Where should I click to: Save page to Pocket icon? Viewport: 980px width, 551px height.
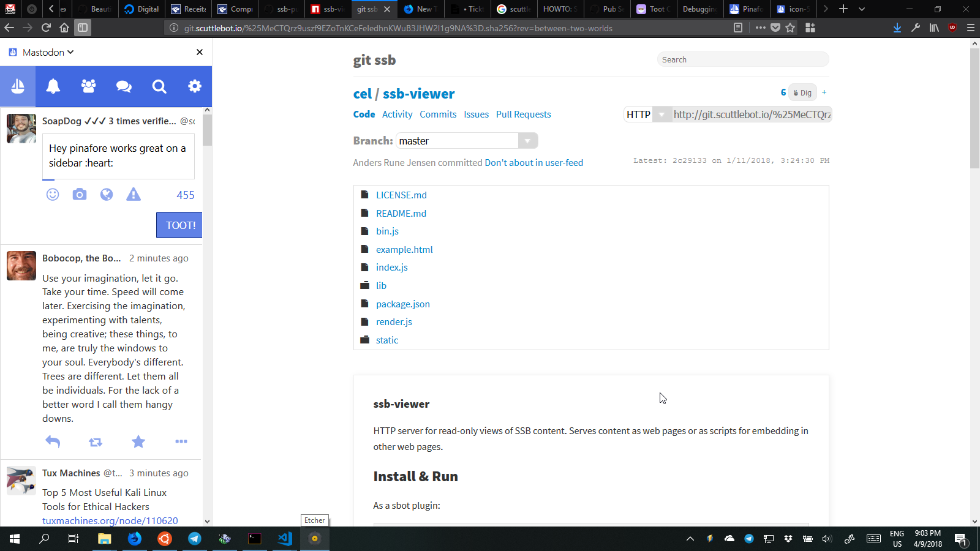[775, 28]
